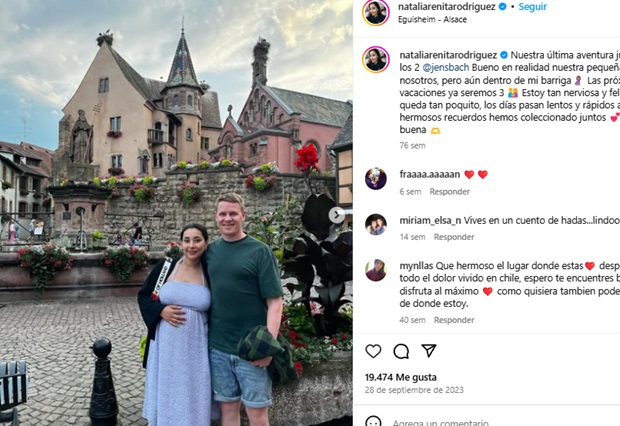Open miriam_elsa_n commenter avatar
The height and width of the screenshot is (426, 620).
[376, 224]
